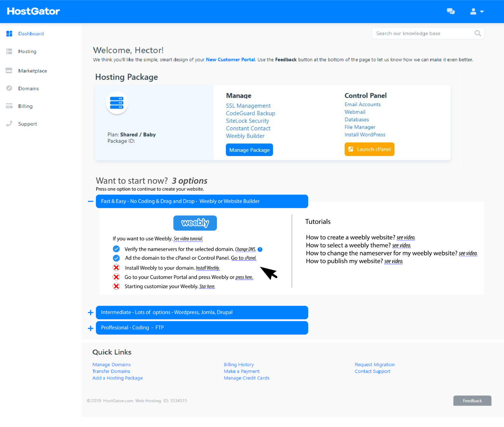Open Billing History quick link

click(239, 365)
